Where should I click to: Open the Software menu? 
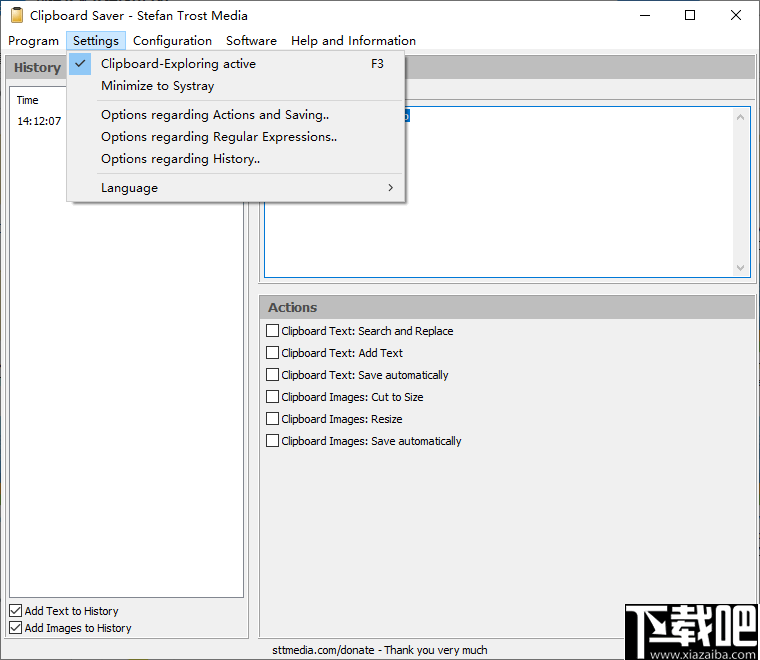point(251,41)
